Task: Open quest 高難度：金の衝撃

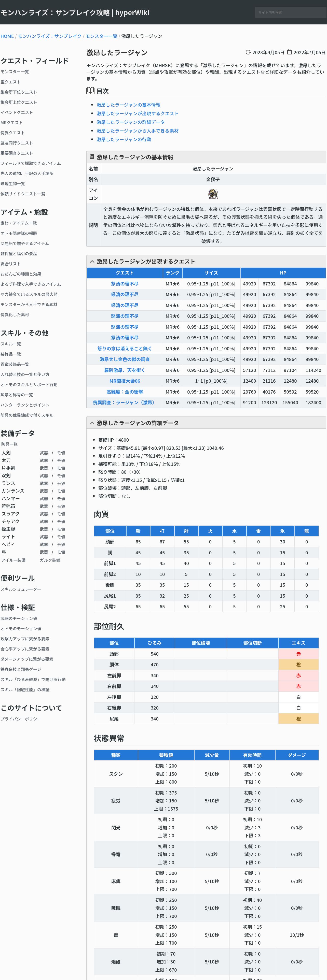Action: coord(125,392)
